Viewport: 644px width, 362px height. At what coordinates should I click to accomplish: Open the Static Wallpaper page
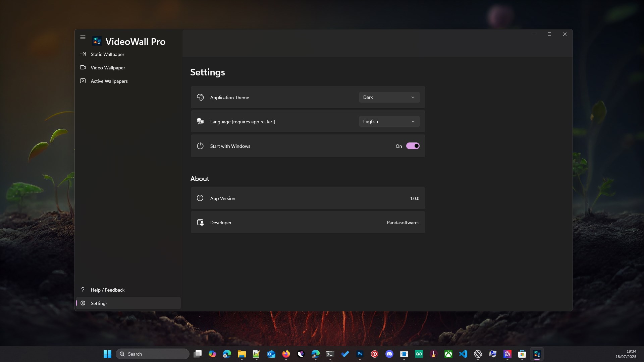tap(128, 54)
